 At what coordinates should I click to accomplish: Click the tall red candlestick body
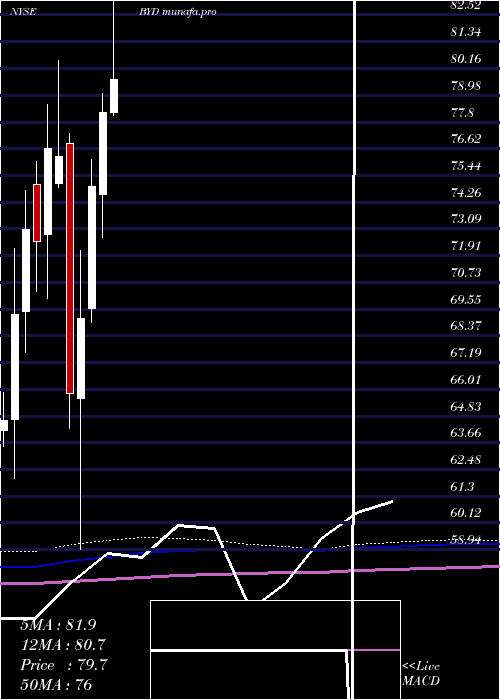(x=70, y=268)
